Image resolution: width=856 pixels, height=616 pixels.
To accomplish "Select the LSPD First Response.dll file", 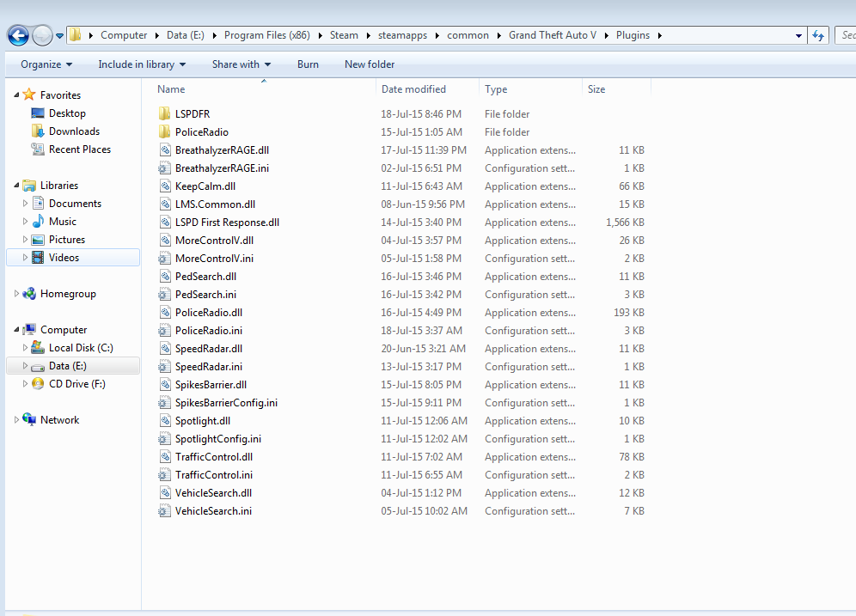I will [x=227, y=222].
